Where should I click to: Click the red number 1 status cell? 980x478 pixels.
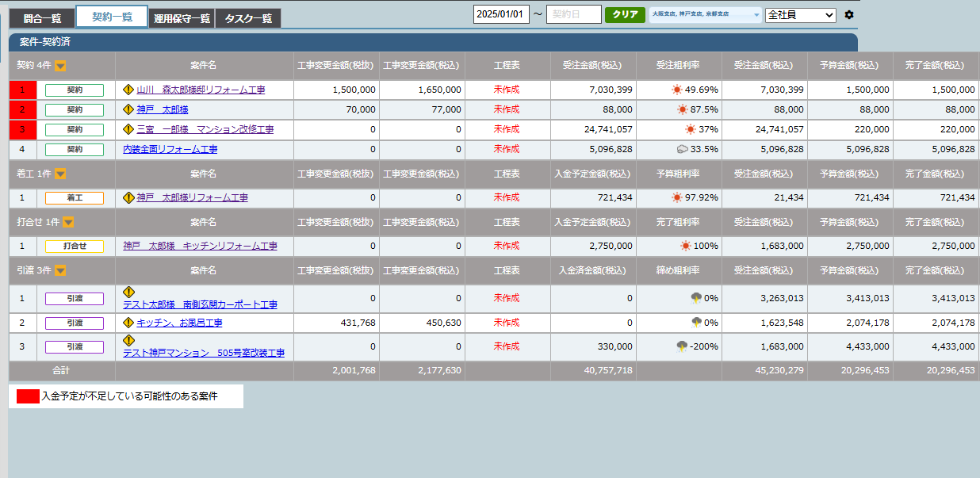coord(22,90)
